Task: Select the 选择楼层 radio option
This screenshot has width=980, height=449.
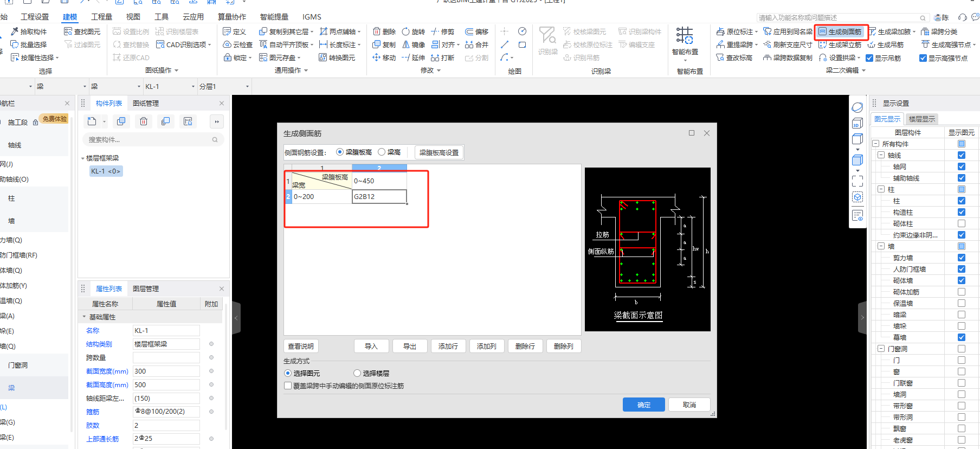Action: tap(357, 373)
